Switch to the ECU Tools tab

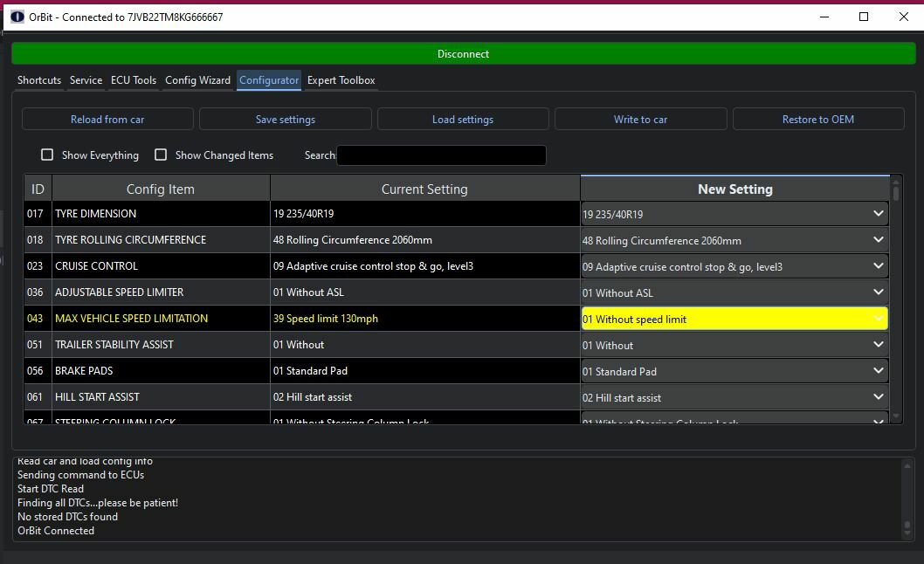point(134,80)
